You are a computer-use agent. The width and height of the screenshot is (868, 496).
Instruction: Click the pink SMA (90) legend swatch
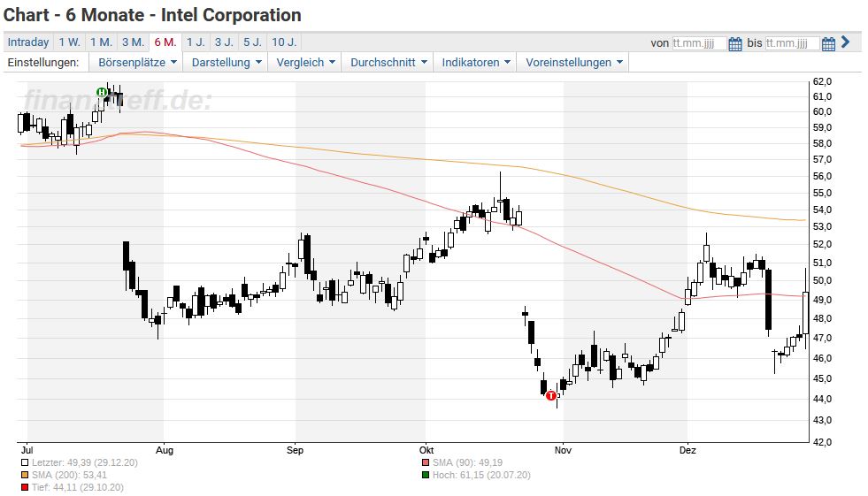tap(425, 462)
